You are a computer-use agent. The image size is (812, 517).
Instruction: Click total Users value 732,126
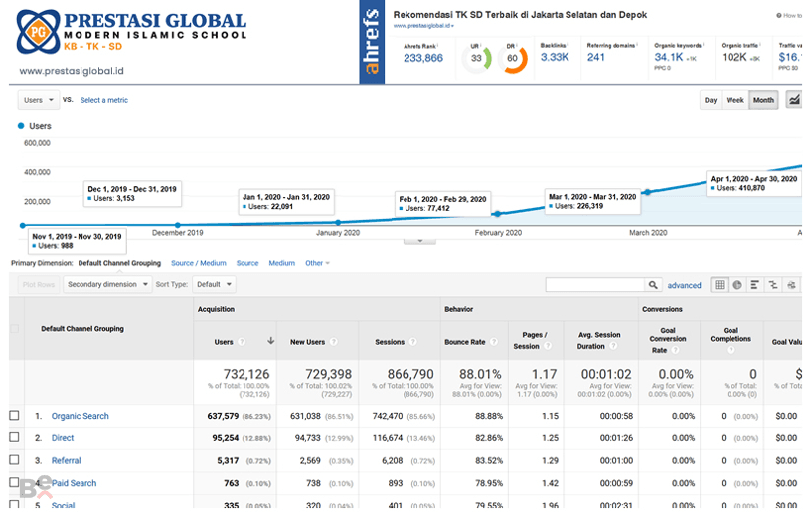(x=245, y=374)
